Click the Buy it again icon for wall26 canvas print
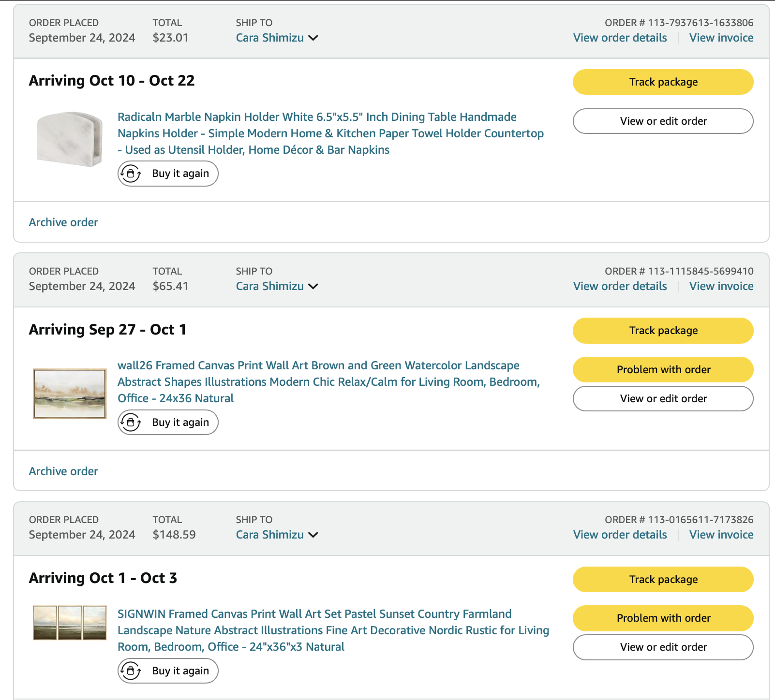Viewport: 775px width, 700px height. (131, 423)
